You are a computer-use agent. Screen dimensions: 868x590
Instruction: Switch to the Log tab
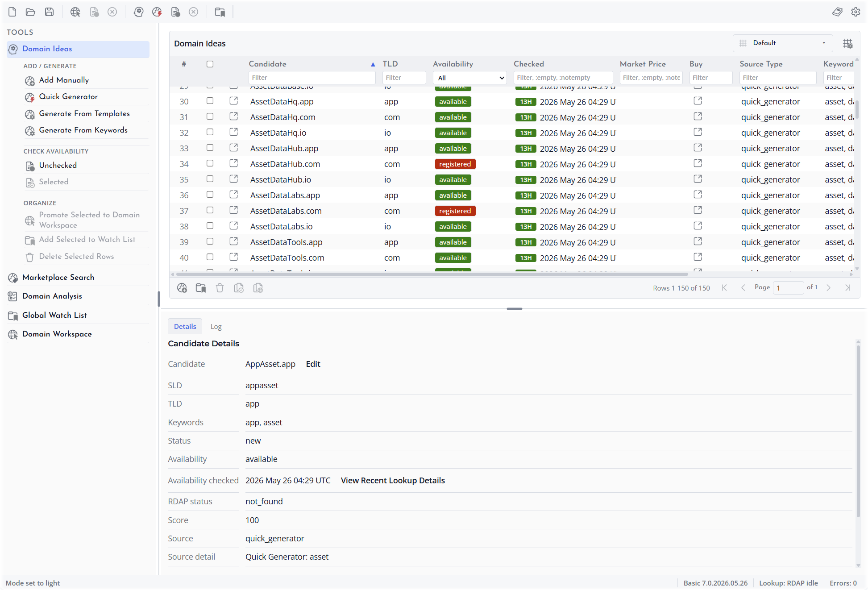[216, 327]
